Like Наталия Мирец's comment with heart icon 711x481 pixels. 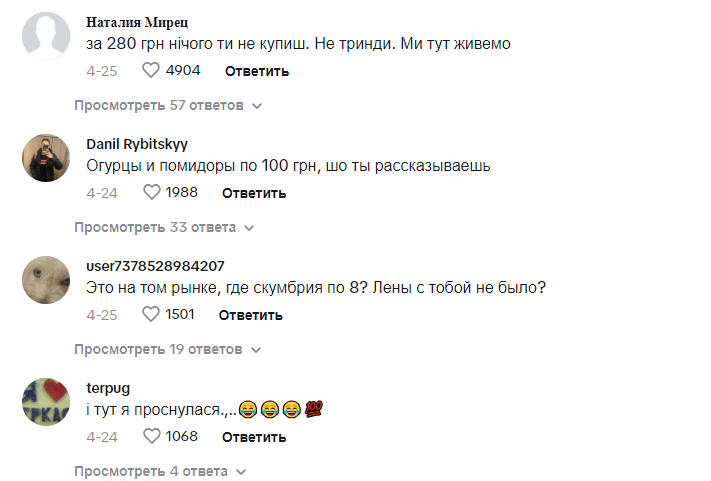point(152,71)
